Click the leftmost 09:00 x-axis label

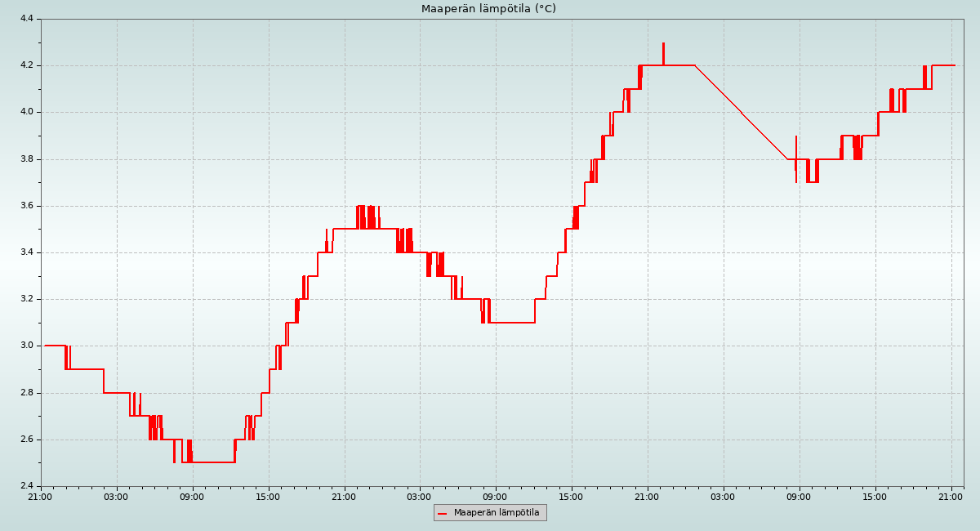pyautogui.click(x=192, y=496)
